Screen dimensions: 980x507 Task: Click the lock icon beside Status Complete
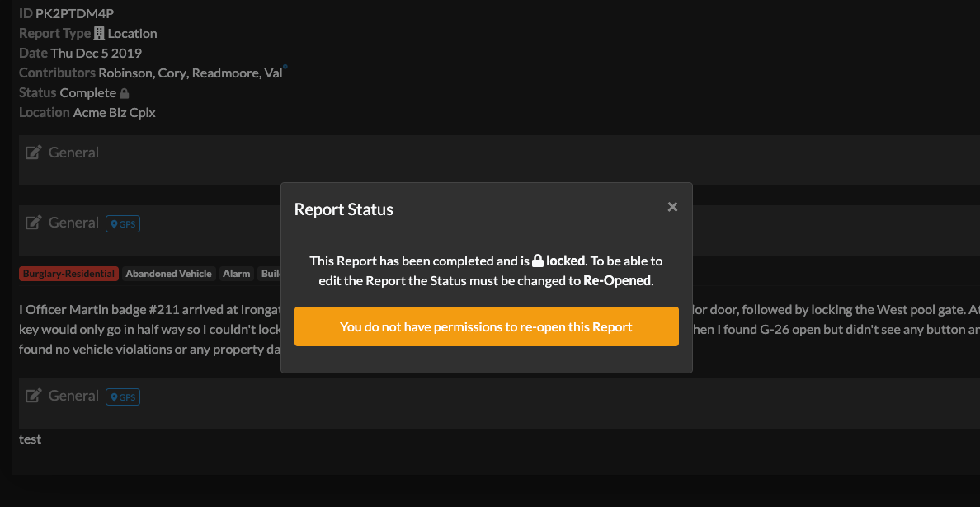pos(125,92)
